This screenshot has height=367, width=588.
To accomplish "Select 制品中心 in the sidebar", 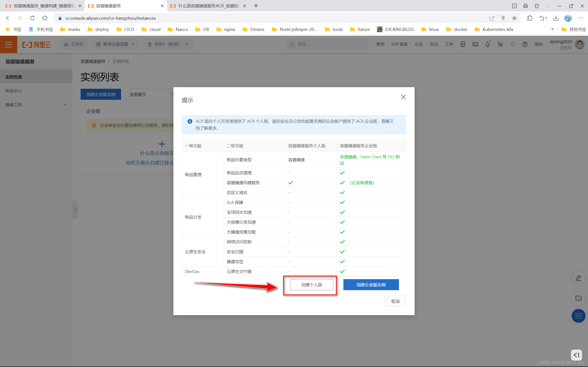I will pyautogui.click(x=14, y=91).
